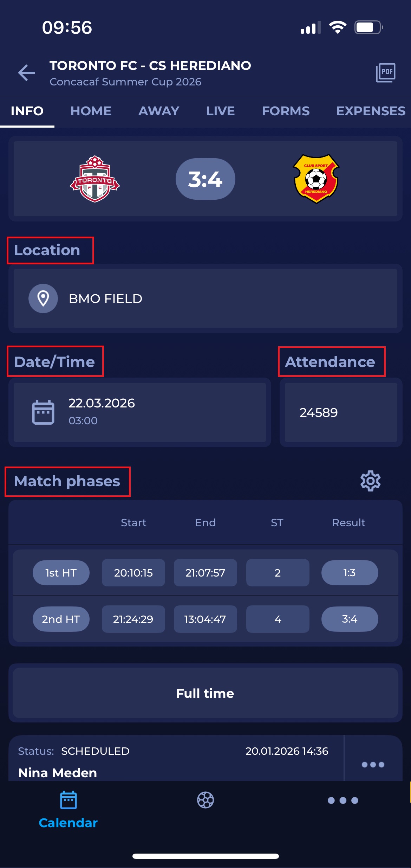Tap the BMO Field location pin icon
Image resolution: width=411 pixels, height=868 pixels.
(43, 298)
